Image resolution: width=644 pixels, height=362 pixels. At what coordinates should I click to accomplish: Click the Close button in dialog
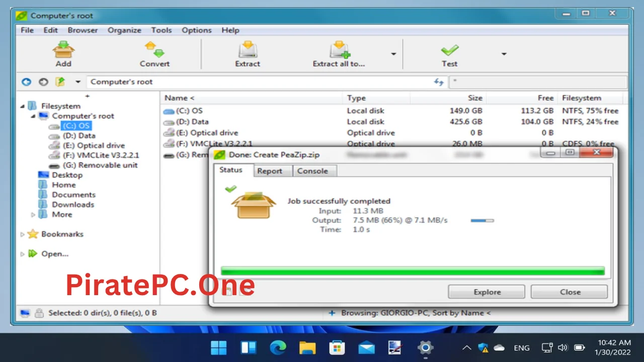(x=570, y=292)
